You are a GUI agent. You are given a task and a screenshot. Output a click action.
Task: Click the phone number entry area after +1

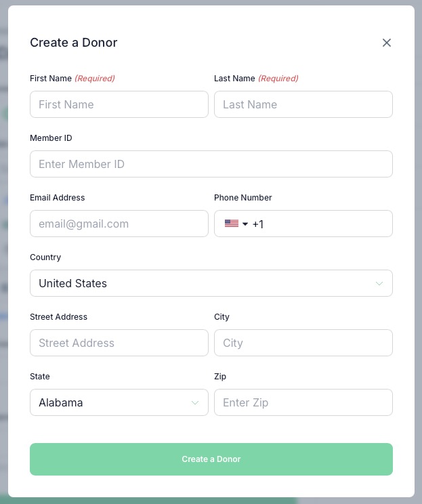point(326,224)
